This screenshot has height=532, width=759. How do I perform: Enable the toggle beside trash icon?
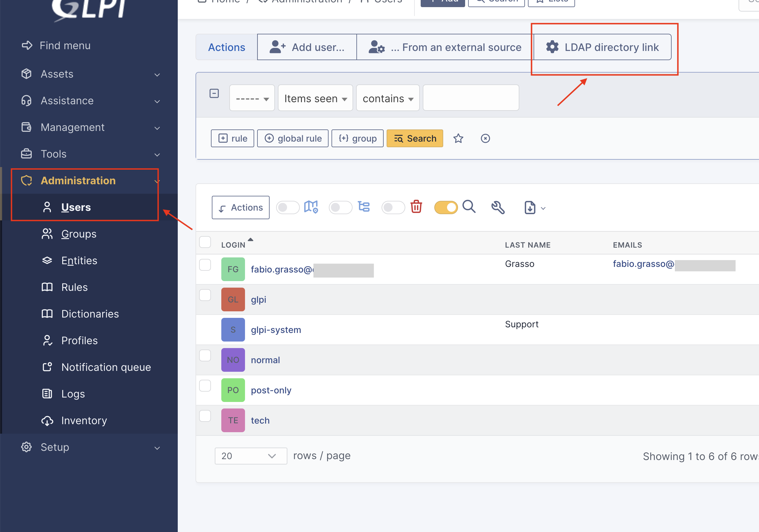[393, 208]
